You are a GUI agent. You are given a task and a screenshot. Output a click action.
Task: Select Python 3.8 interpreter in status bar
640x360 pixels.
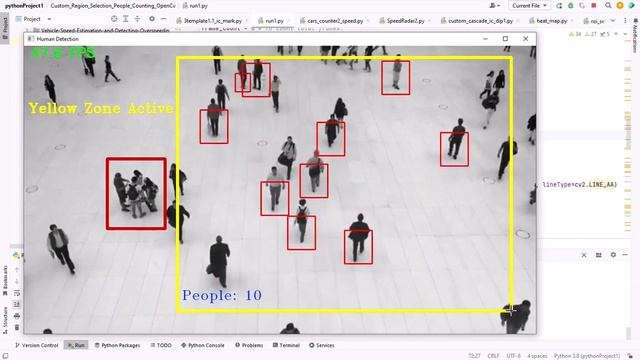click(x=587, y=356)
